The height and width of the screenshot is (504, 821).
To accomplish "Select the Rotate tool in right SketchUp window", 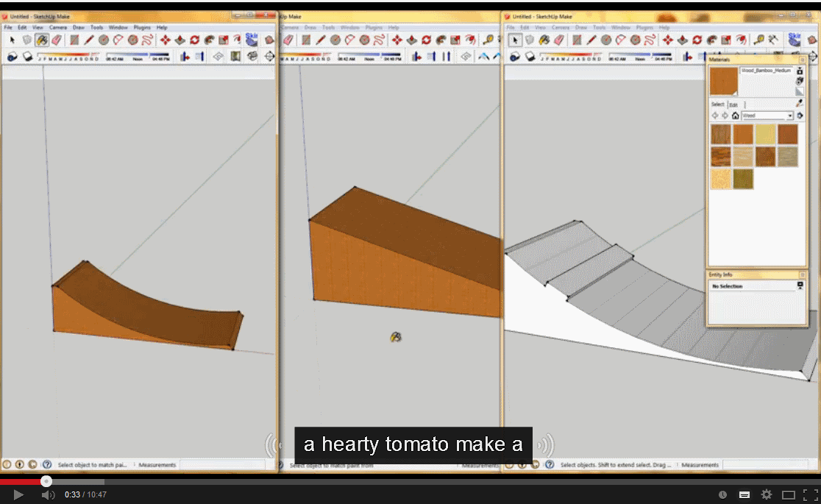I will click(x=697, y=40).
